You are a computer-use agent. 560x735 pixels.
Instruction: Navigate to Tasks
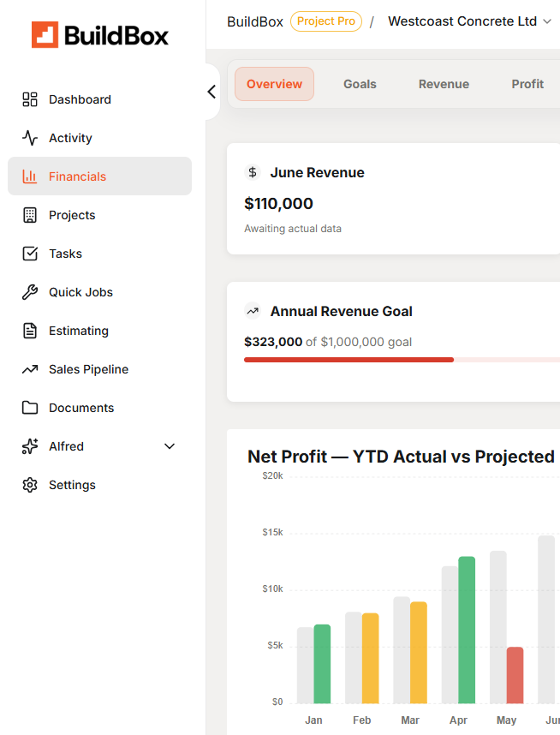tap(100, 254)
